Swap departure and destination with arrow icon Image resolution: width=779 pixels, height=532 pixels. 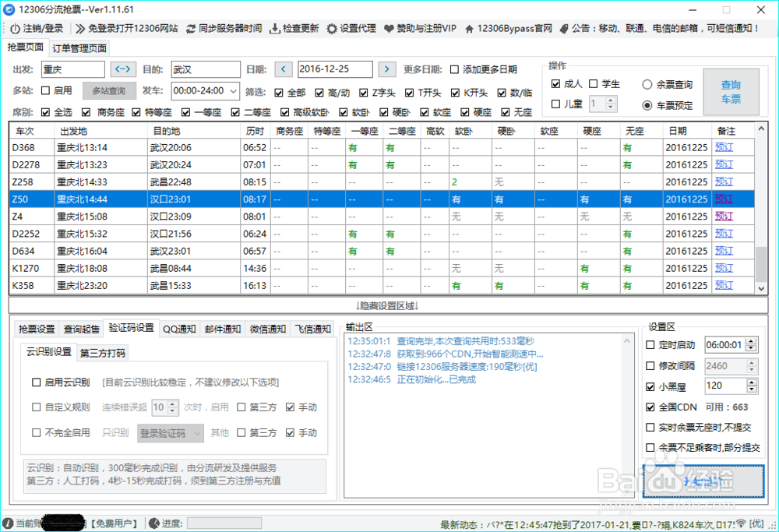(x=123, y=69)
